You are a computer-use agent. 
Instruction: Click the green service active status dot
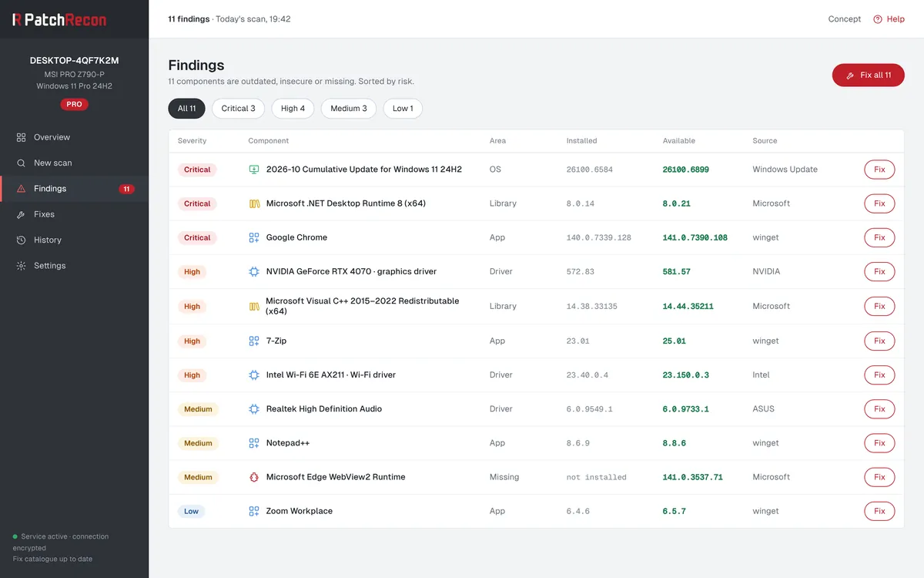(x=15, y=536)
